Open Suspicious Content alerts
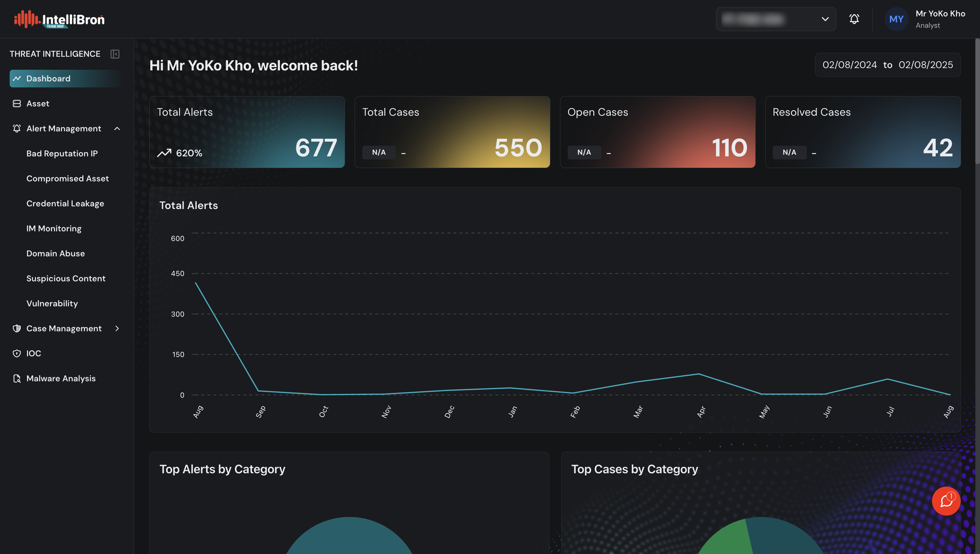The width and height of the screenshot is (980, 554). tap(66, 278)
